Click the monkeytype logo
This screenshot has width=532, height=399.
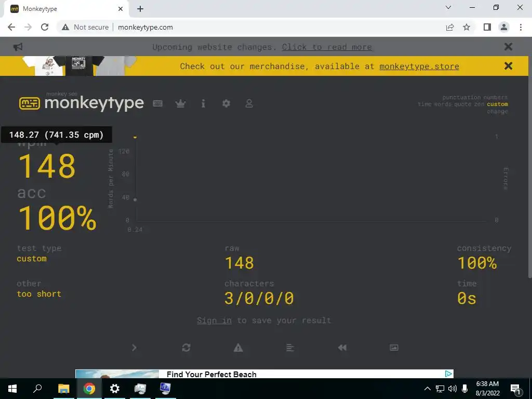pos(82,102)
